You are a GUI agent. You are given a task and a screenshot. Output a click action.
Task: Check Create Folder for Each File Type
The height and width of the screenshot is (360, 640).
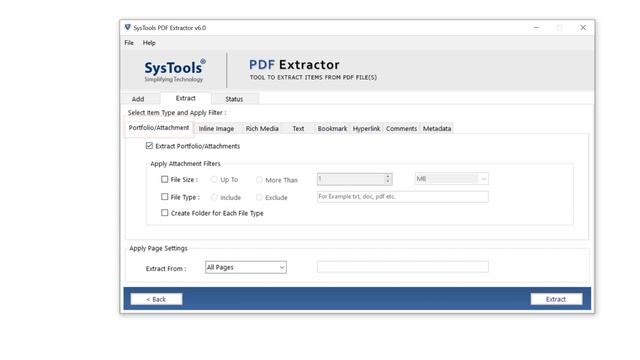pyautogui.click(x=164, y=213)
